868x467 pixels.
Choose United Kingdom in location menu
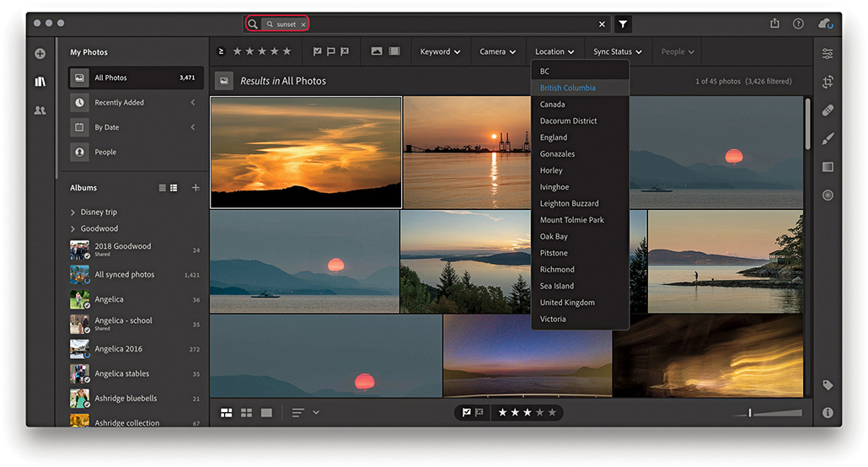(x=567, y=303)
